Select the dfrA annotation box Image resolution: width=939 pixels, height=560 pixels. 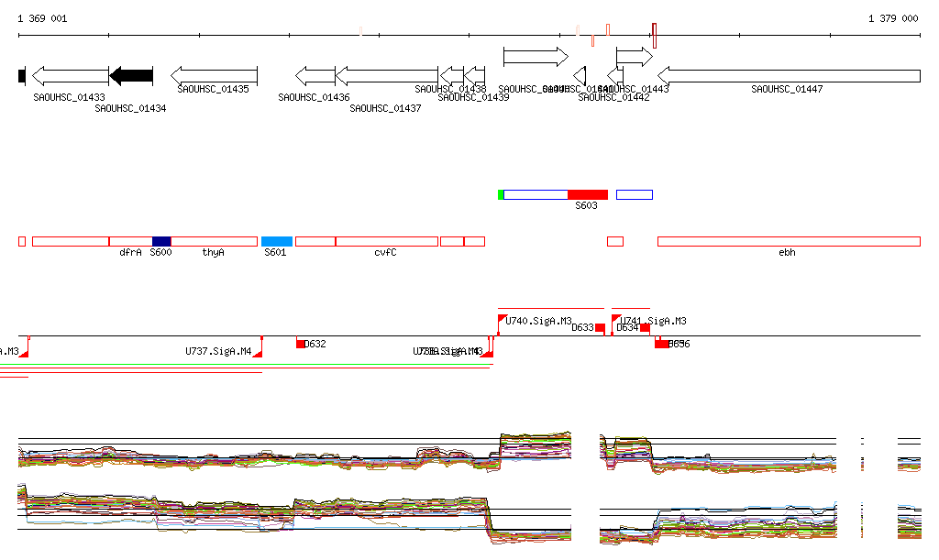click(x=130, y=242)
